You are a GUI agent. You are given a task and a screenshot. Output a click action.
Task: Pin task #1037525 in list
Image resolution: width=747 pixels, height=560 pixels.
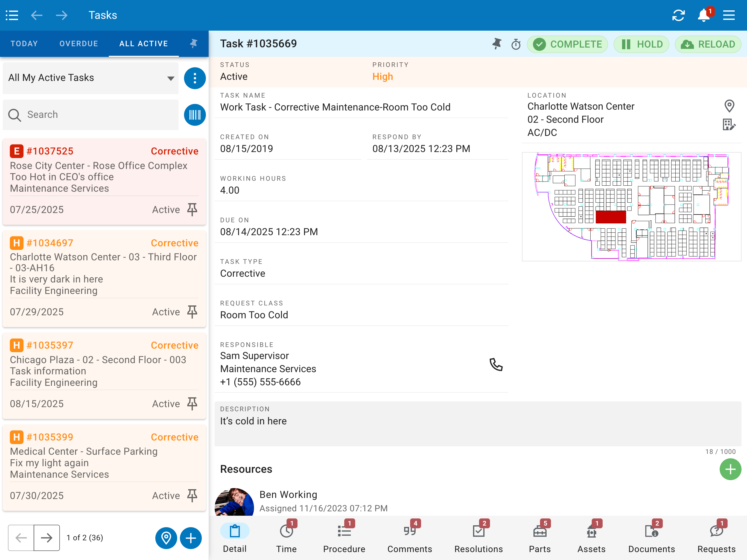(192, 209)
